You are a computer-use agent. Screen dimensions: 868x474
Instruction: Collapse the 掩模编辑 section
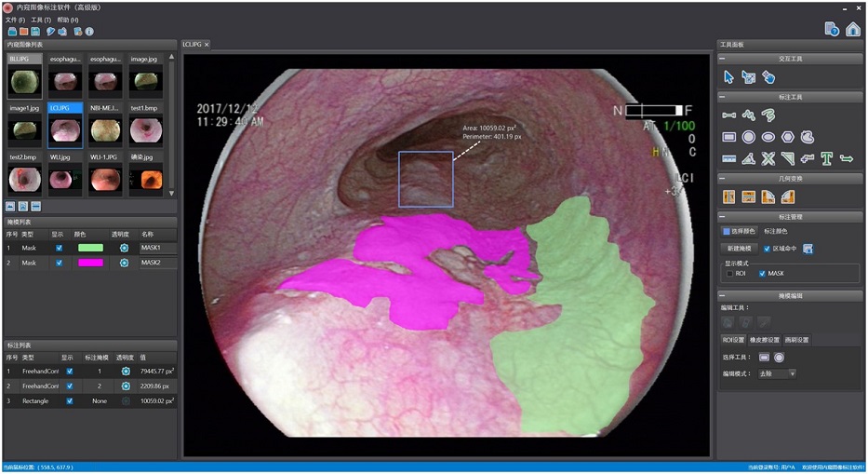[722, 296]
